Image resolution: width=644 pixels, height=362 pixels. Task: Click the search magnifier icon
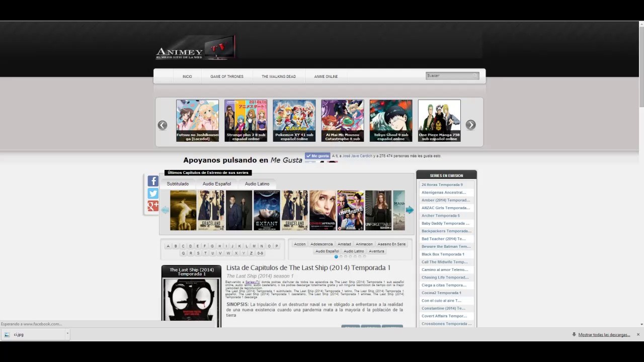[474, 76]
